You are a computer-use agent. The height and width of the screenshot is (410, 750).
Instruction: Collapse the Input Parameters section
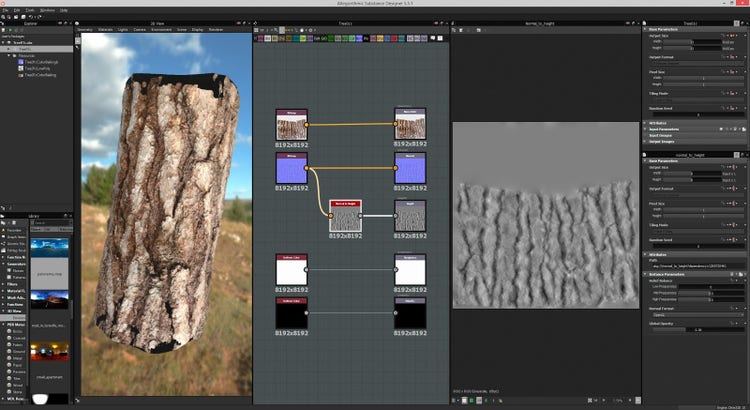coord(664,129)
